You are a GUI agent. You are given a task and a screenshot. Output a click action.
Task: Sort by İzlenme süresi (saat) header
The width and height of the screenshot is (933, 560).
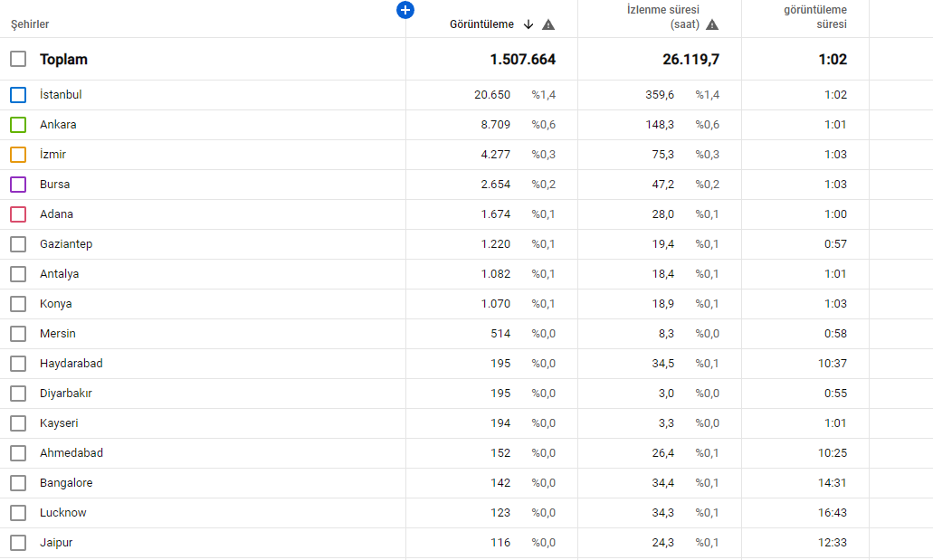click(x=662, y=17)
